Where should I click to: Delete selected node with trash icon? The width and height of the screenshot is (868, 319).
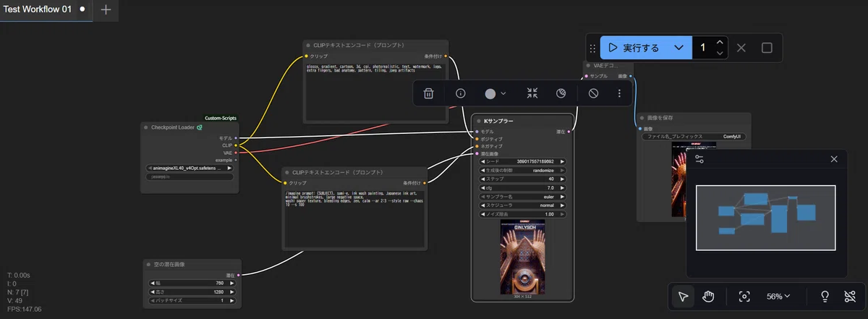pos(428,93)
